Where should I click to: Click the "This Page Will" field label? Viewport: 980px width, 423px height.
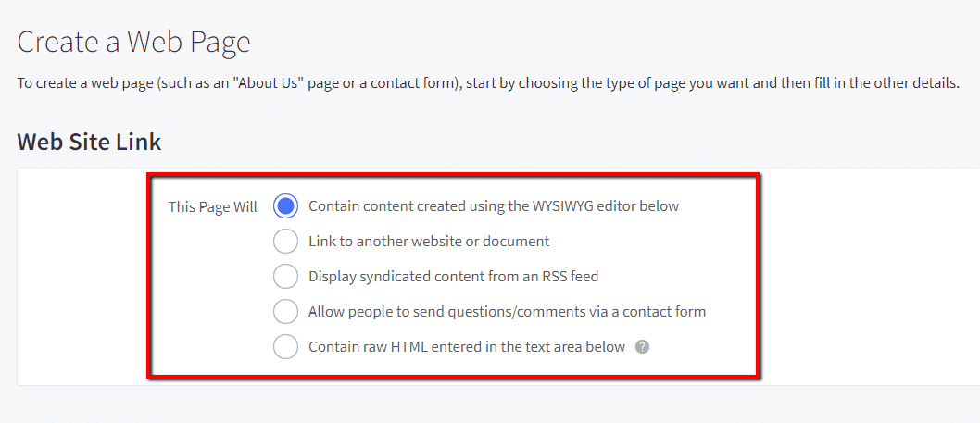[212, 207]
